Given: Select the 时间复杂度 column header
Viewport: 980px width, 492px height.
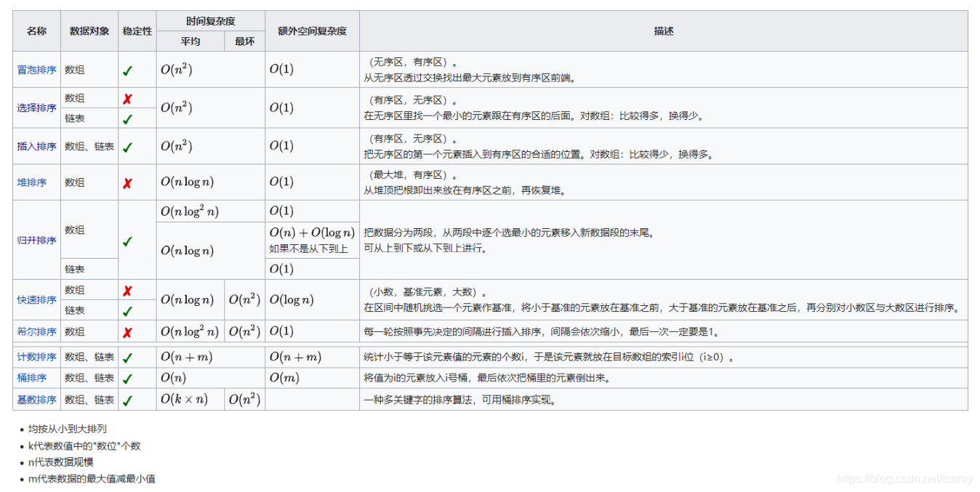Looking at the screenshot, I should click(x=210, y=20).
